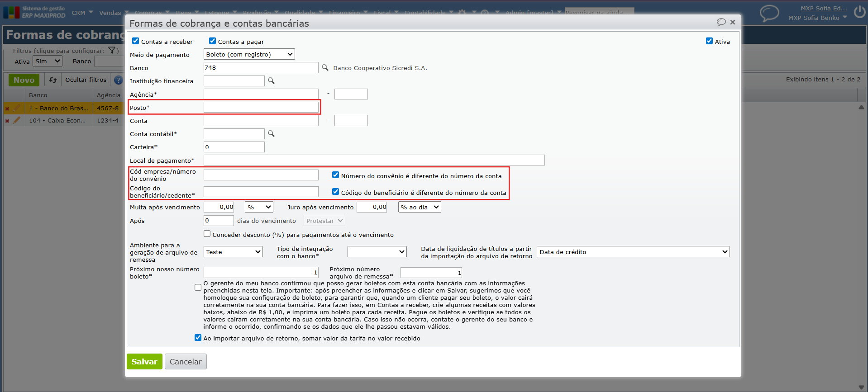Open the Multa unit % dropdown
This screenshot has height=392, width=868.
point(259,207)
